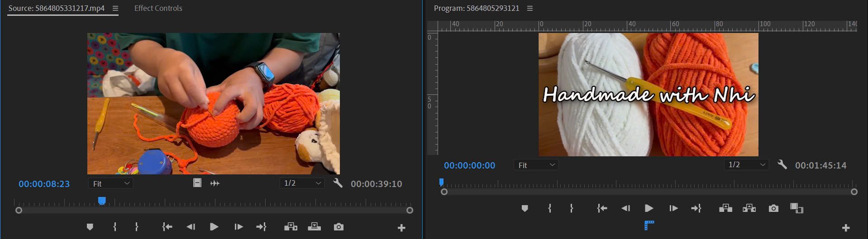868x239 pixels.
Task: Step forward one frame in Source monitor
Action: point(238,227)
